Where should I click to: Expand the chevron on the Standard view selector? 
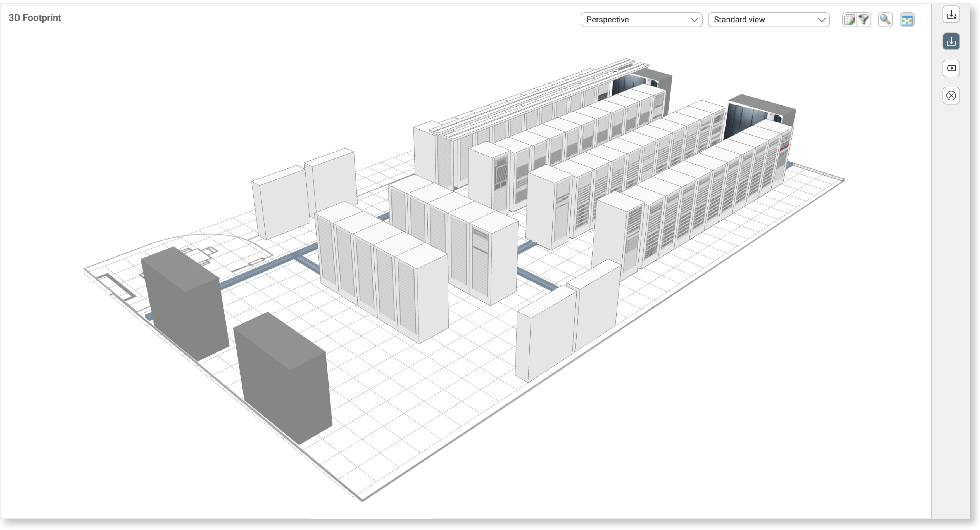[821, 20]
